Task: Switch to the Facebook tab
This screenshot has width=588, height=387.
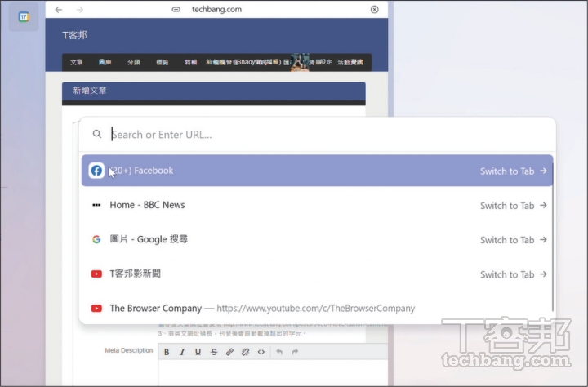Action: click(x=514, y=171)
